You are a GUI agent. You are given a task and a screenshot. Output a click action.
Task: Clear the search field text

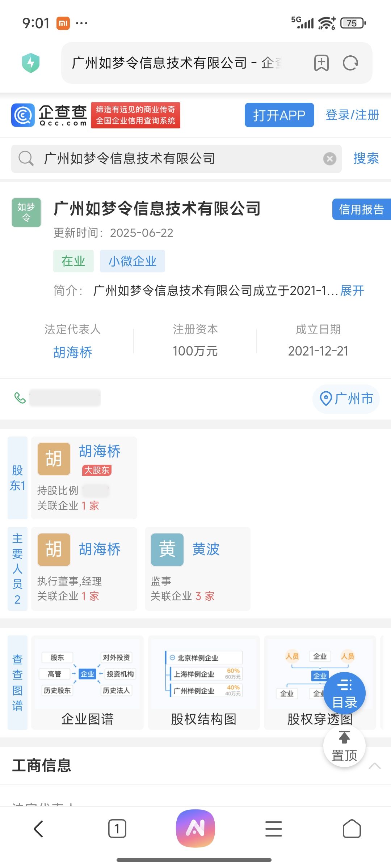click(x=329, y=159)
